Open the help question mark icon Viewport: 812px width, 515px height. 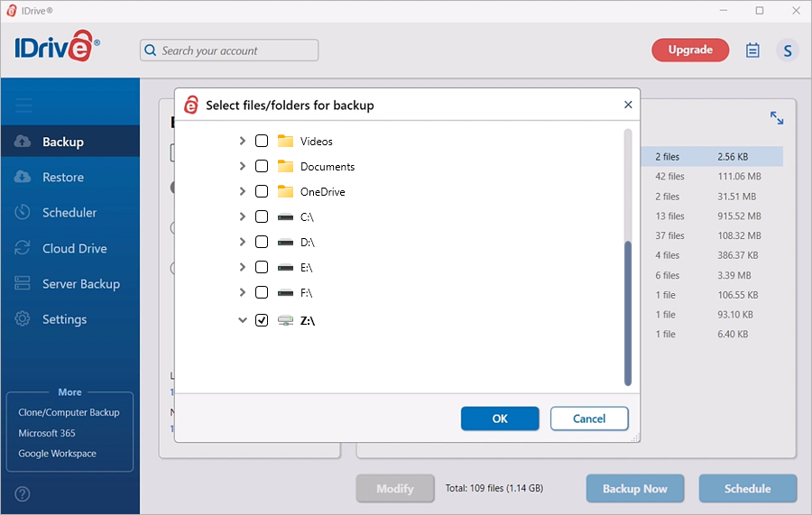(23, 493)
